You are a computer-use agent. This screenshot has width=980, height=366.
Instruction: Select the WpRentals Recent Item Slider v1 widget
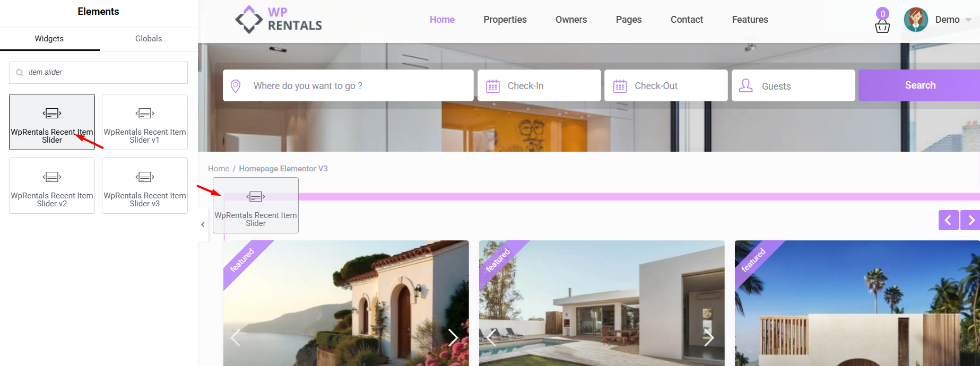point(145,122)
